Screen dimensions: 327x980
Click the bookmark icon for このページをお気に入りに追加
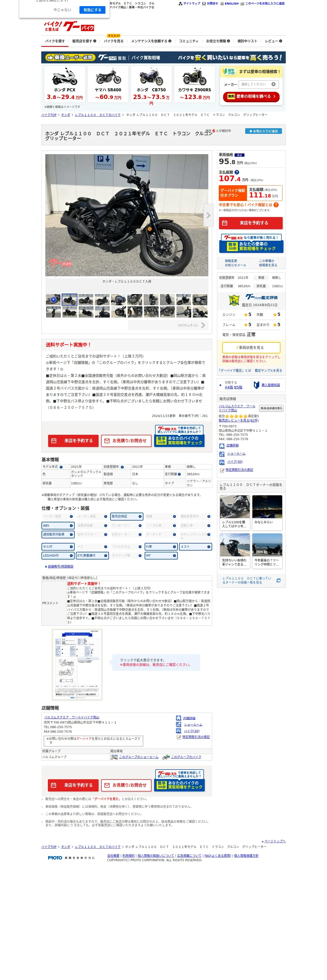(x=242, y=4)
